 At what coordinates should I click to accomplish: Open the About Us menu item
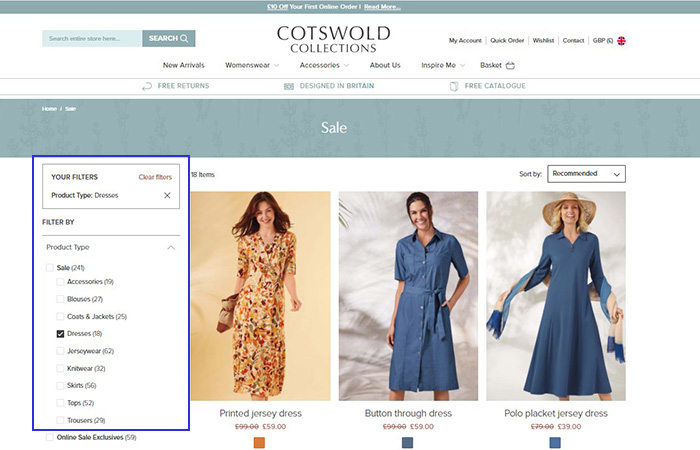click(x=385, y=65)
